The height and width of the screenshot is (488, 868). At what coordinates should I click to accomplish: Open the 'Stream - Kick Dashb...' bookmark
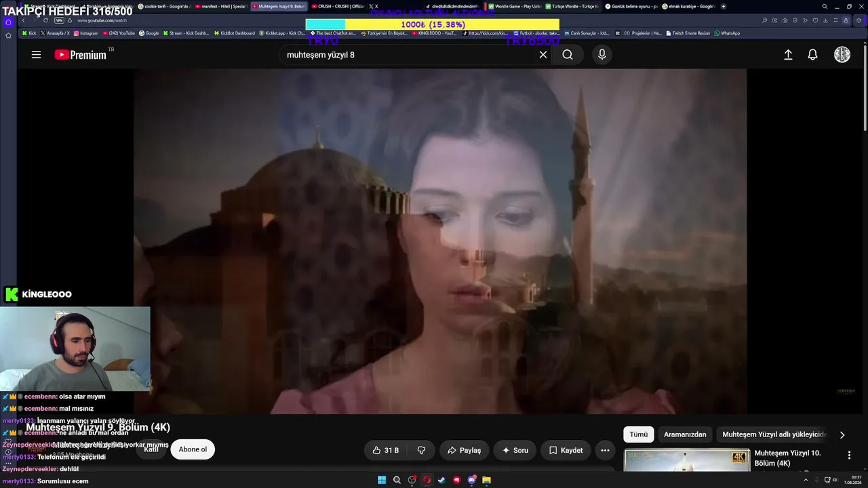[x=186, y=33]
